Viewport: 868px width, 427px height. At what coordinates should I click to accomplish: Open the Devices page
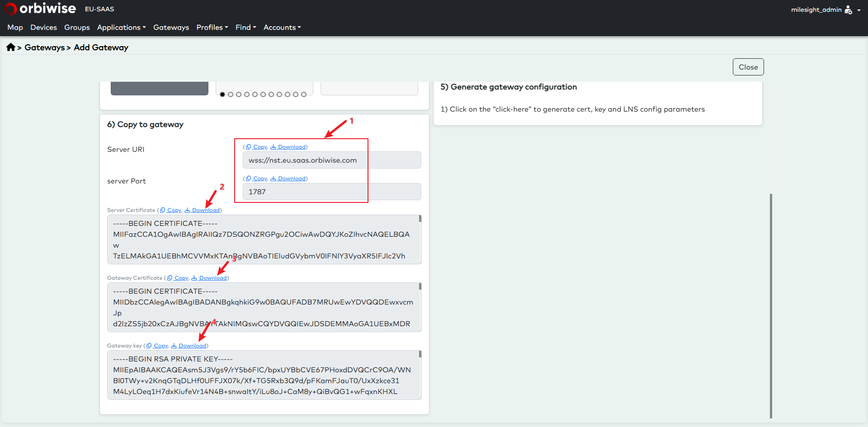pyautogui.click(x=43, y=27)
